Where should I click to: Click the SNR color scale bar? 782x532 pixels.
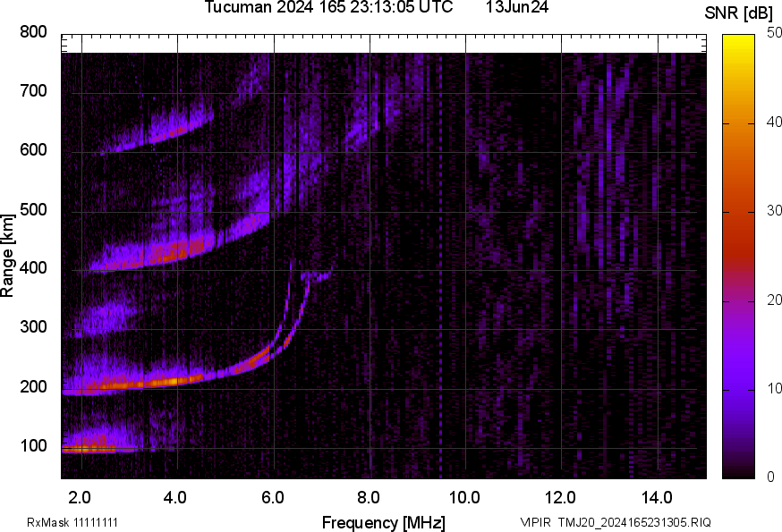pos(739,257)
